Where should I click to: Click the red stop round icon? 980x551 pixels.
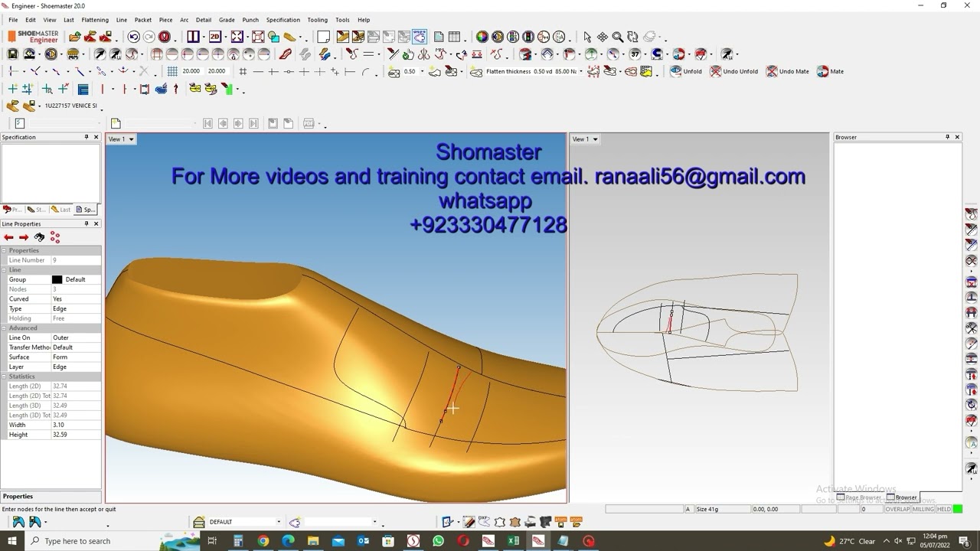pos(164,37)
